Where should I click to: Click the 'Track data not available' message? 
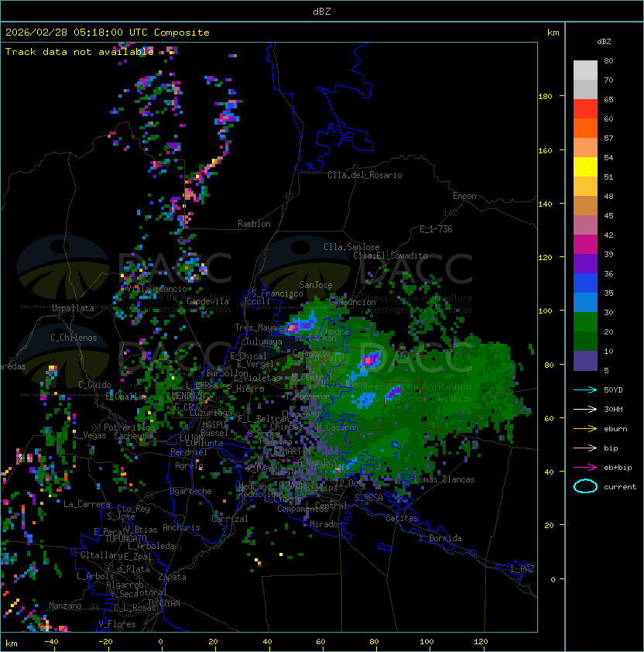80,52
